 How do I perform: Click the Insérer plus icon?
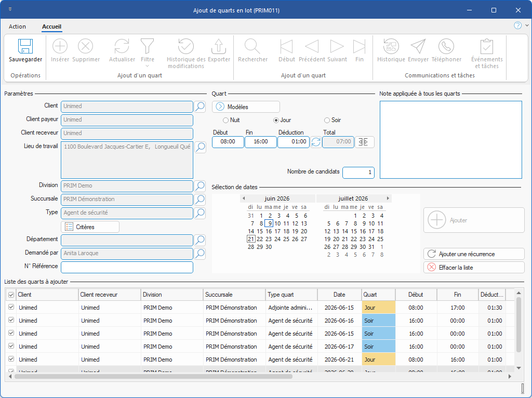pyautogui.click(x=60, y=46)
